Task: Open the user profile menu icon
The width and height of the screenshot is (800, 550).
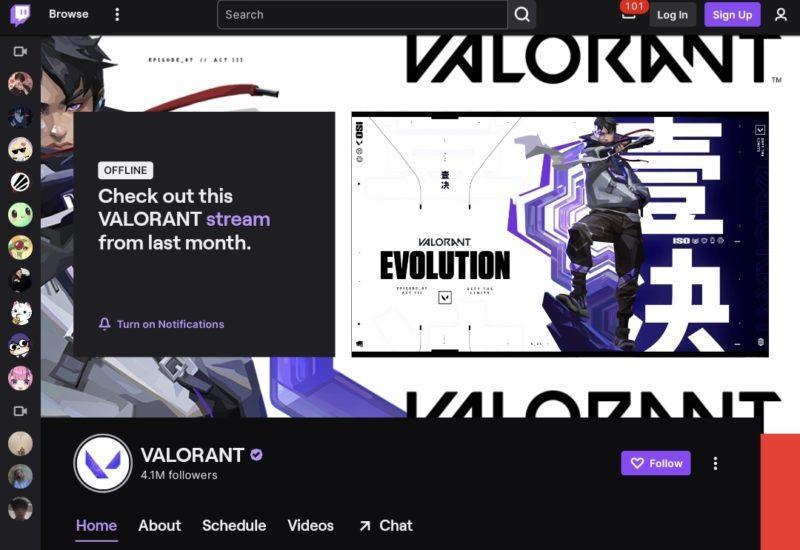Action: (x=781, y=15)
